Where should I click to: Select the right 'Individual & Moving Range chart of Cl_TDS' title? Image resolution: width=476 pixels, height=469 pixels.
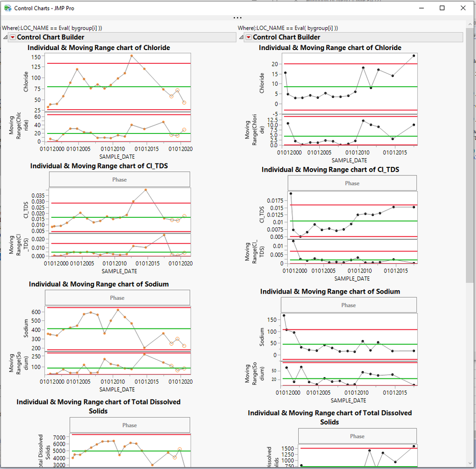pos(330,170)
